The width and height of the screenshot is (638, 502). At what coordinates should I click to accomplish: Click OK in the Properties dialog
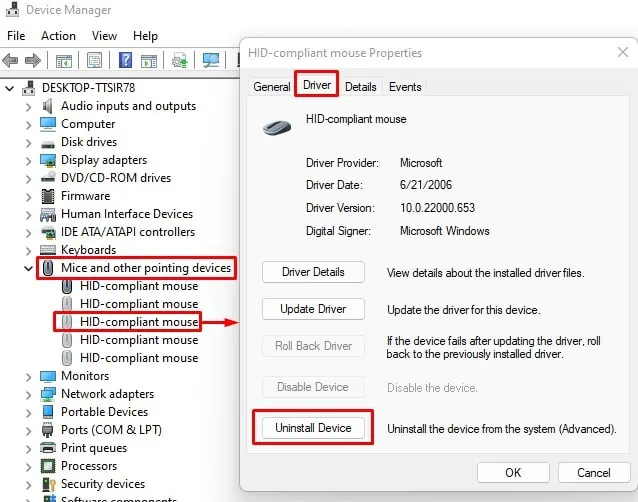pyautogui.click(x=513, y=472)
